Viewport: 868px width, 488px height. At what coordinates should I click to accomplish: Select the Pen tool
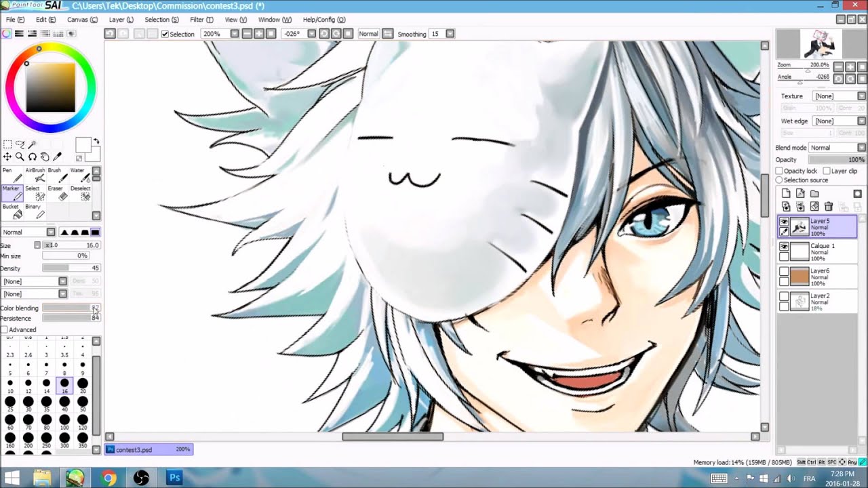click(12, 174)
